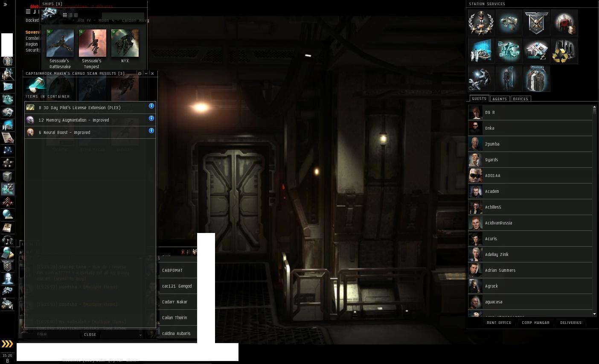Switch Ships window to details view

70,15
